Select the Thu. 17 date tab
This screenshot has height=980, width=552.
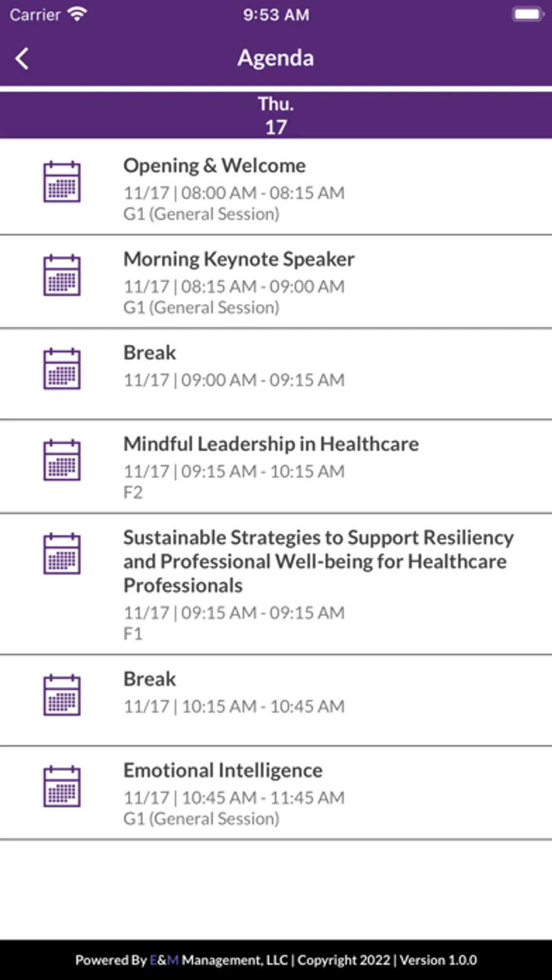click(276, 115)
